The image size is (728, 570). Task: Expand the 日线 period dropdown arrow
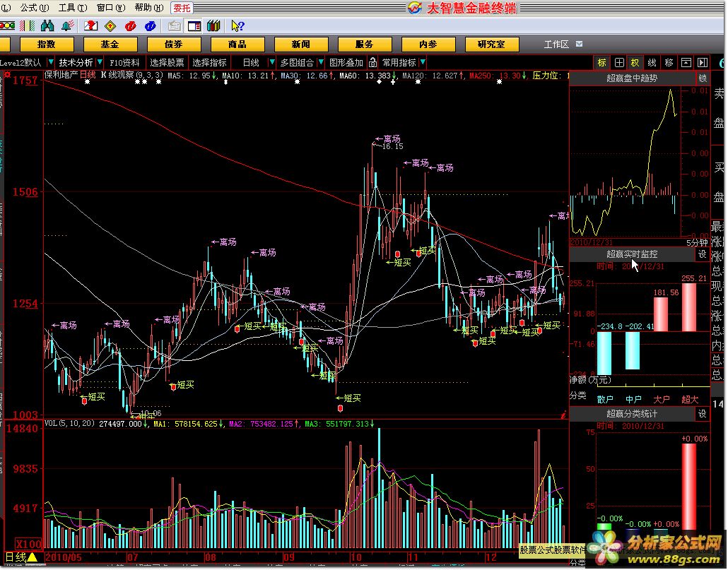click(272, 62)
